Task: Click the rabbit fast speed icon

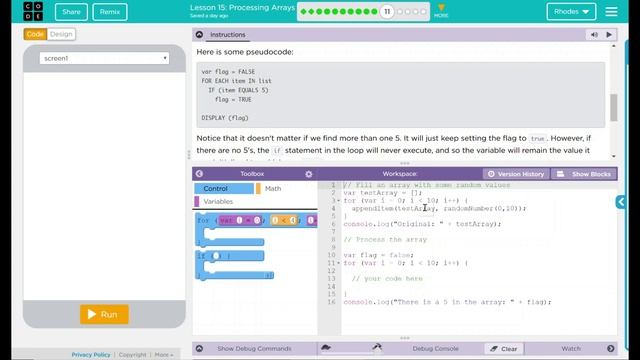Action: 377,347
